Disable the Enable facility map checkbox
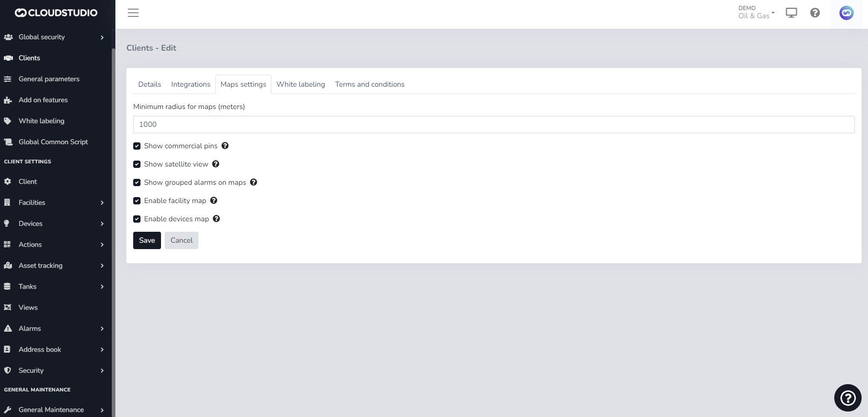The height and width of the screenshot is (417, 868). [x=137, y=201]
